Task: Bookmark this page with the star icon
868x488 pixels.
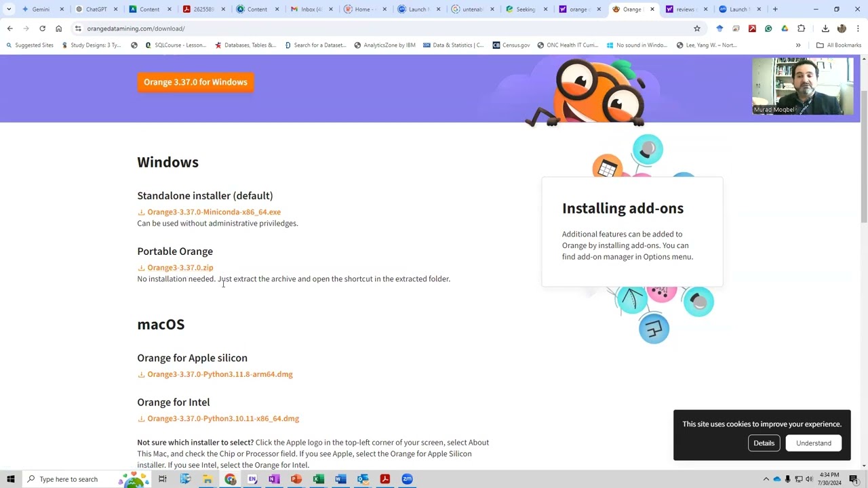Action: point(696,28)
